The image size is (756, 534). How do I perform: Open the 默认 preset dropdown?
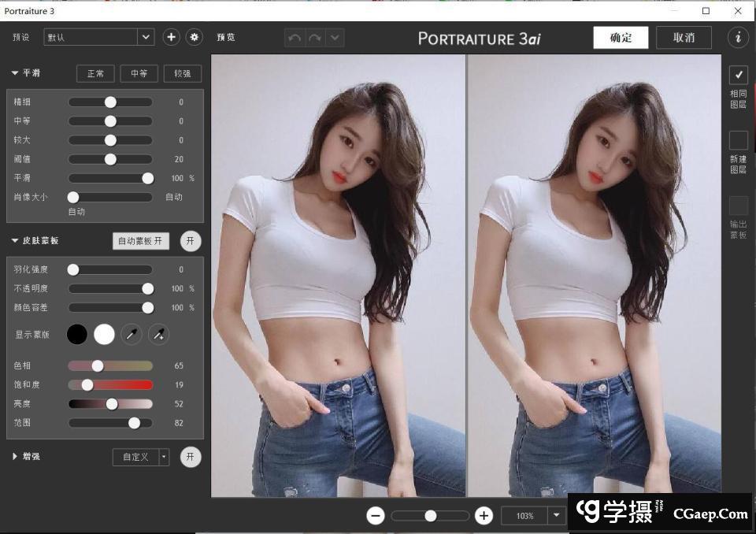pos(146,37)
